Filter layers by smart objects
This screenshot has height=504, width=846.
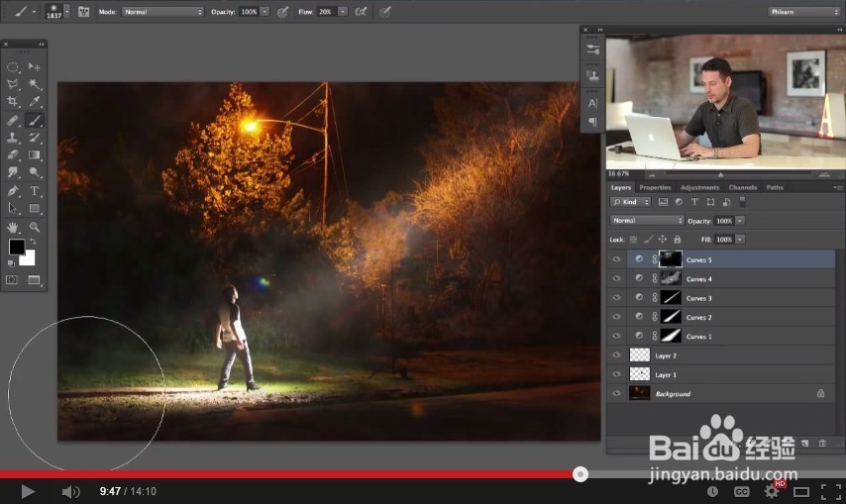coord(727,202)
